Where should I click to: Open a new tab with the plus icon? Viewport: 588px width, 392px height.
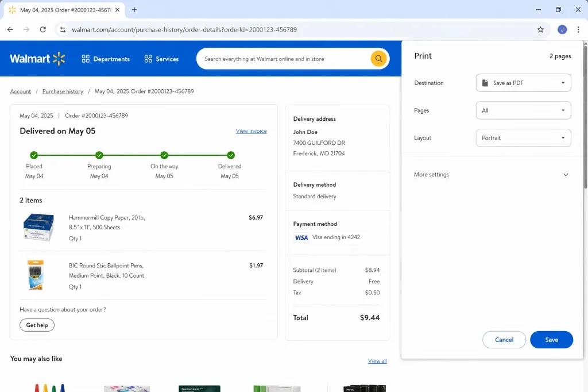pyautogui.click(x=134, y=10)
